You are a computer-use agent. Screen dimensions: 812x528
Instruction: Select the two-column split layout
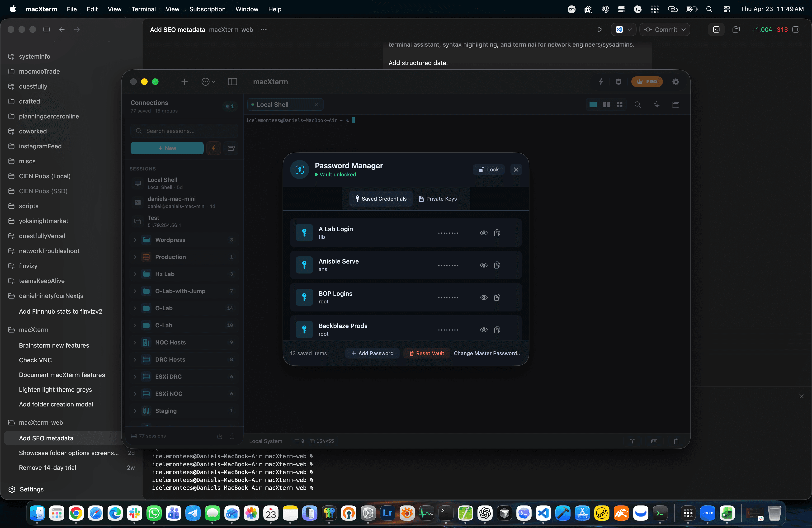606,104
